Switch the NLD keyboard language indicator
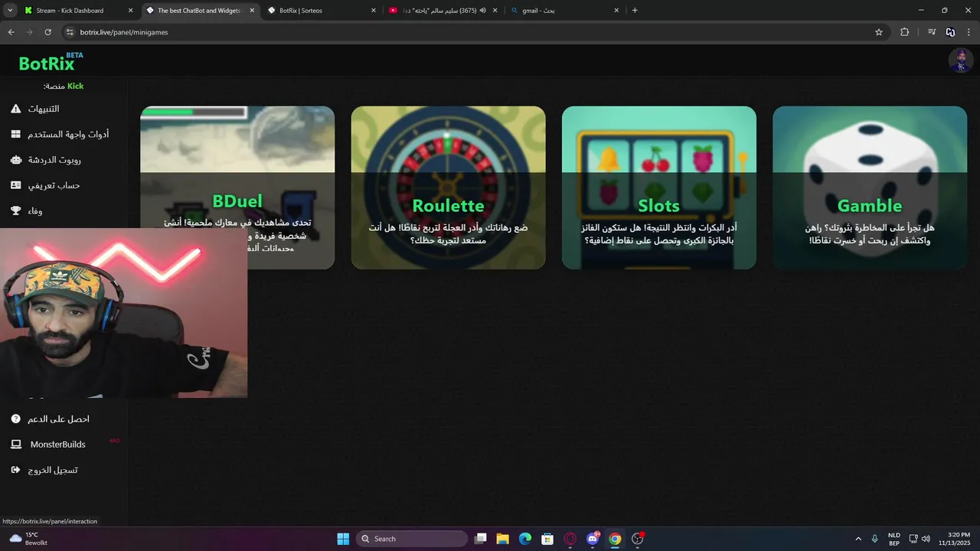The image size is (980, 551). (893, 539)
